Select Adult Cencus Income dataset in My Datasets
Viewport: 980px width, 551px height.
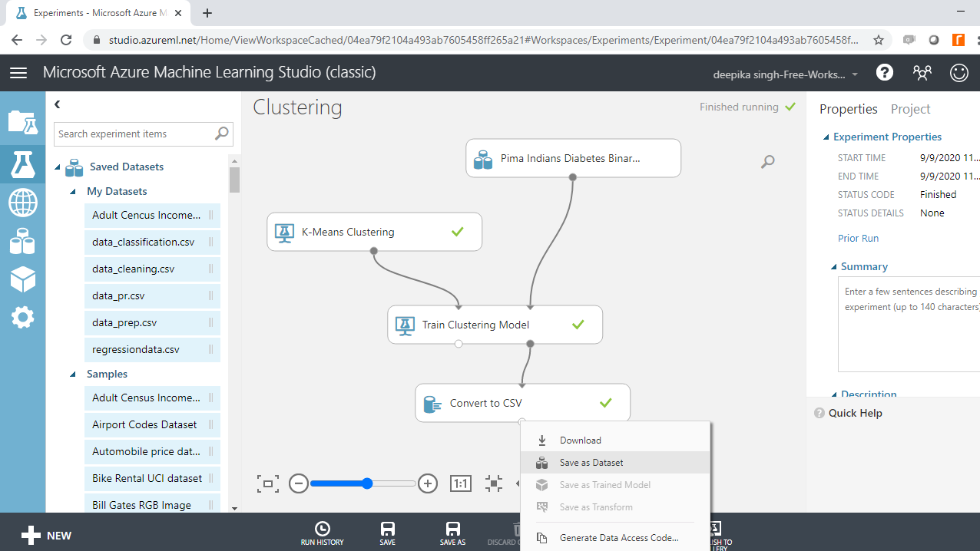(152, 216)
